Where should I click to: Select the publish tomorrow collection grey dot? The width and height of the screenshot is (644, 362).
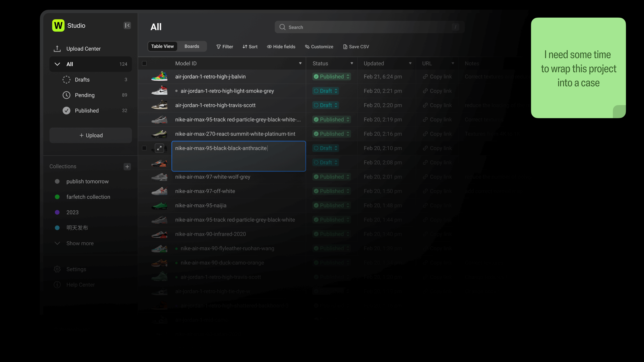tap(57, 181)
